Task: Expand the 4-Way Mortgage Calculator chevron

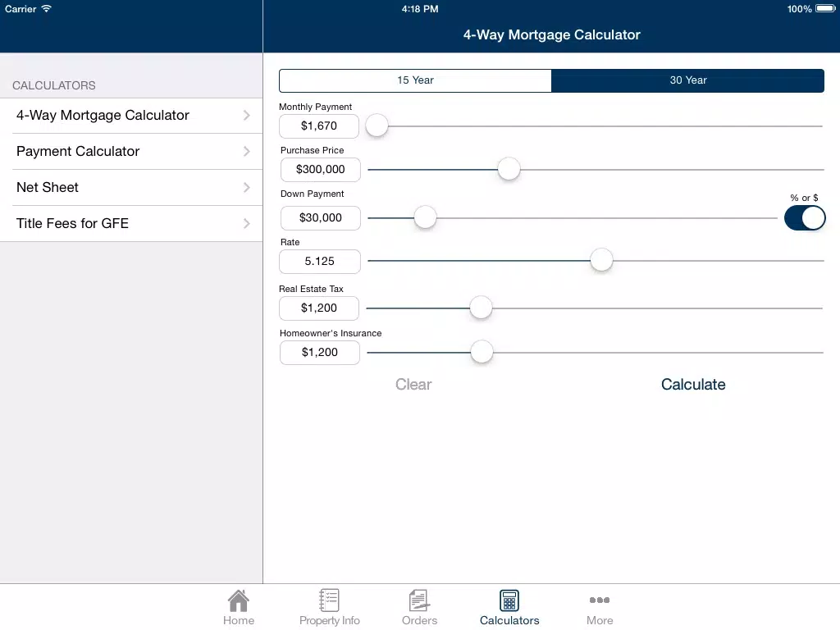Action: coord(246,115)
